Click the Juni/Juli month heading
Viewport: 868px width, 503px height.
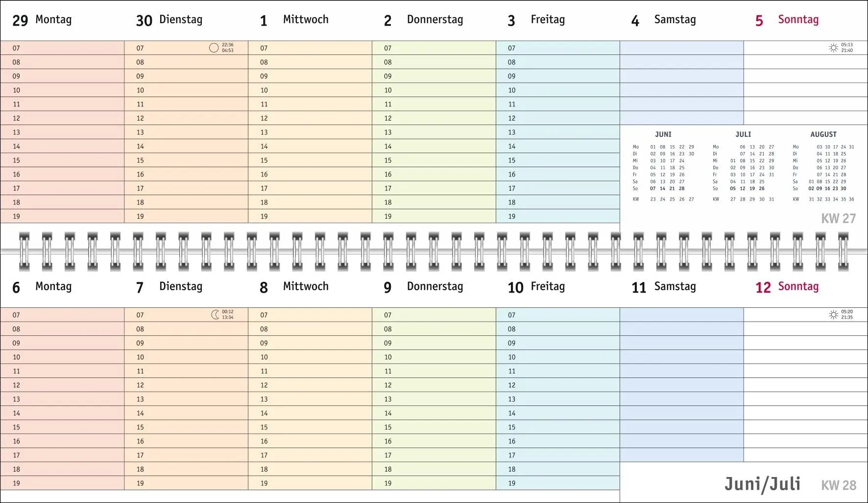[x=762, y=484]
